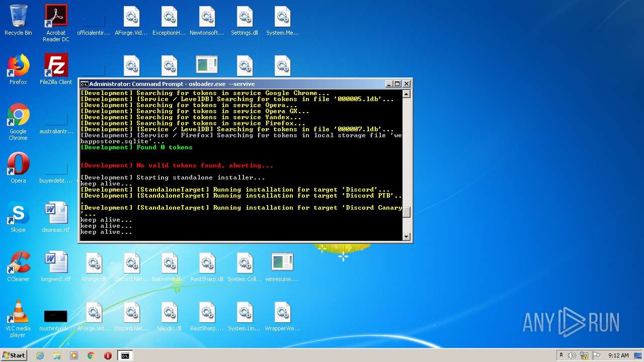Open Command Prompt window system menu icon

tap(85, 84)
